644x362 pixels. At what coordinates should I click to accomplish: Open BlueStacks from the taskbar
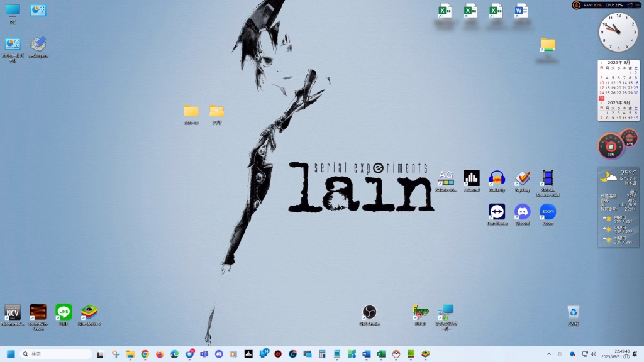[426, 354]
